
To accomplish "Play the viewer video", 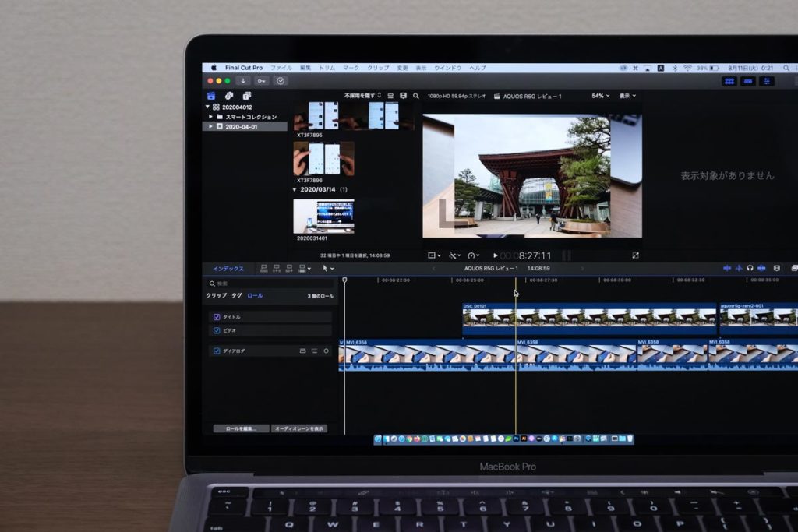I will (495, 255).
